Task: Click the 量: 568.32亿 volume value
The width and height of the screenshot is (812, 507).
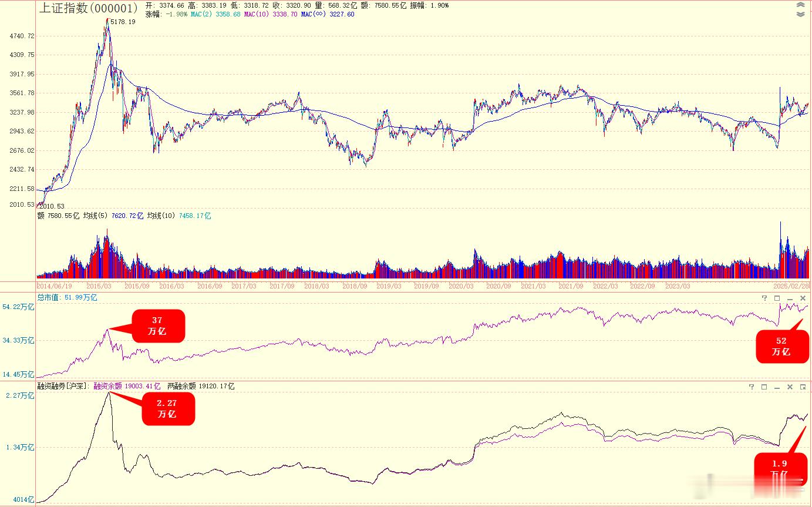Action: click(336, 5)
